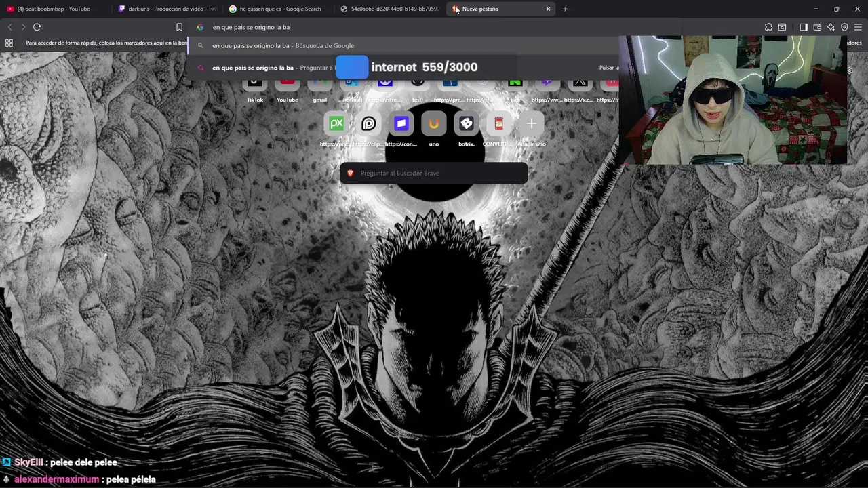Image resolution: width=868 pixels, height=488 pixels.
Task: Open the purple https://con... shortcut tile
Action: point(401,129)
